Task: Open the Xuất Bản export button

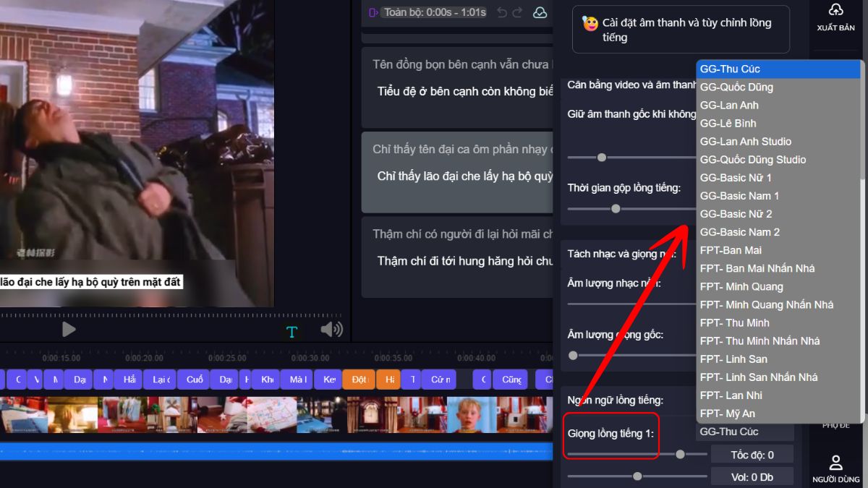Action: point(835,18)
